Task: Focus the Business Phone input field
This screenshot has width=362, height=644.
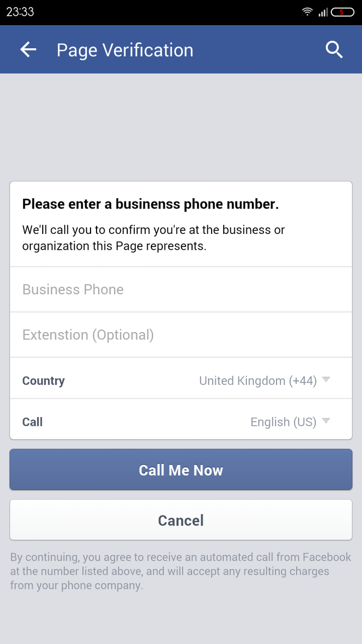Action: pyautogui.click(x=180, y=289)
